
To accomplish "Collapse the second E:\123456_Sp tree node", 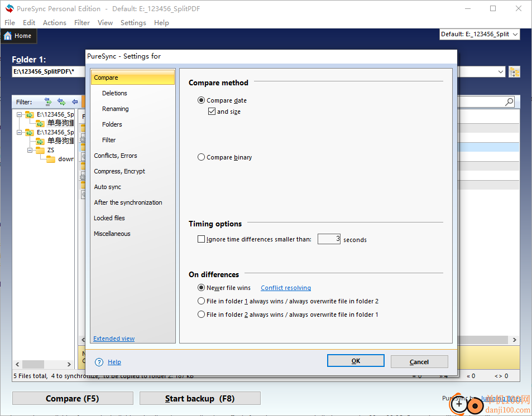I will (20, 132).
